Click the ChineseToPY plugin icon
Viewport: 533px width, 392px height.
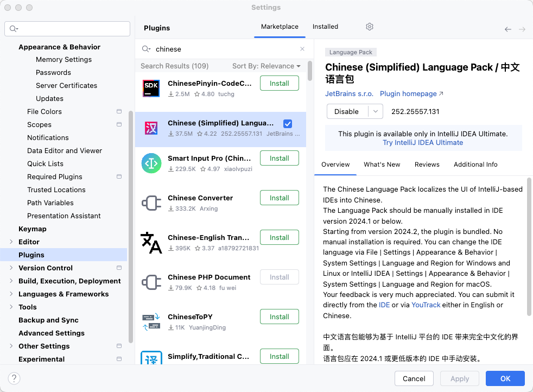pos(151,321)
